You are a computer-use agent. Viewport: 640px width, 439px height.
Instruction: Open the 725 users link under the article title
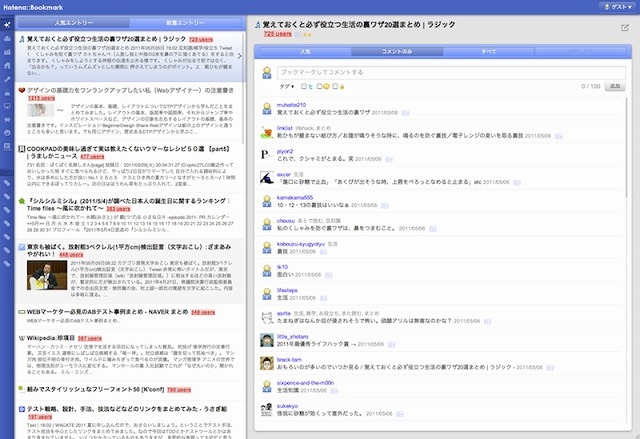pos(278,34)
